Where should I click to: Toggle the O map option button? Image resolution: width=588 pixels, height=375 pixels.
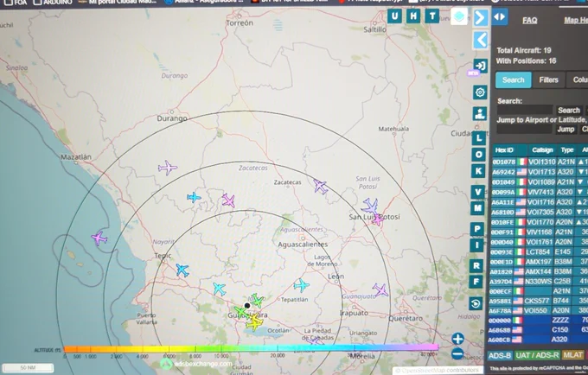click(479, 155)
